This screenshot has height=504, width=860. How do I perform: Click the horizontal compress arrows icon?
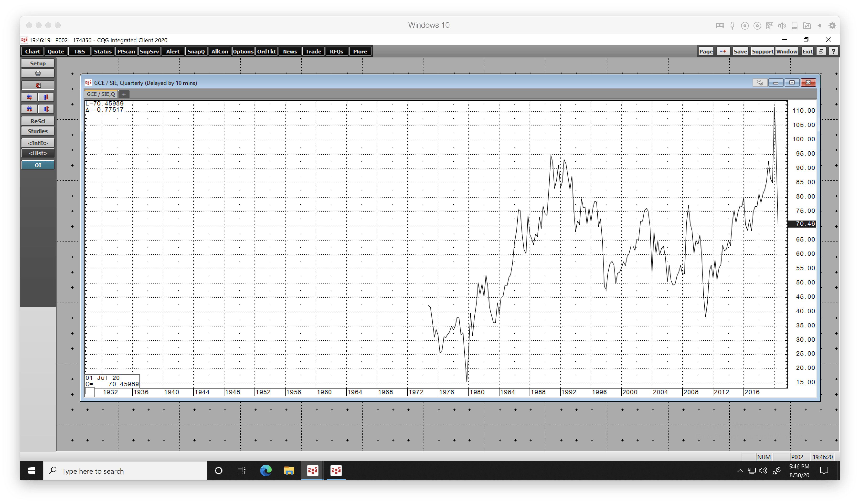tap(29, 109)
